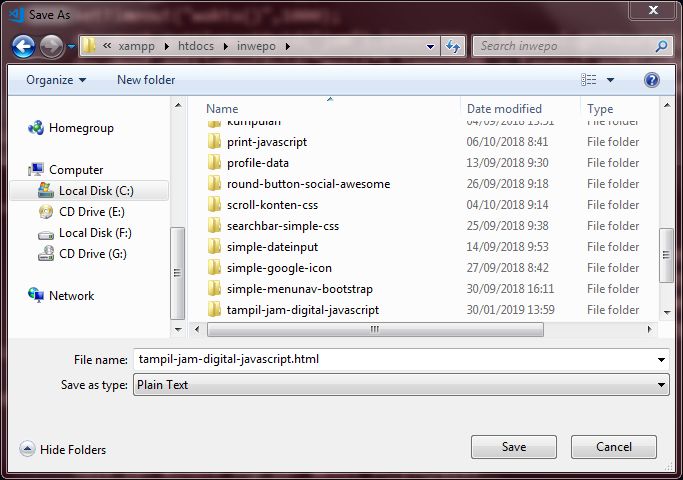Click file list vertical scrollbar thumb
683x480 pixels.
(x=666, y=255)
